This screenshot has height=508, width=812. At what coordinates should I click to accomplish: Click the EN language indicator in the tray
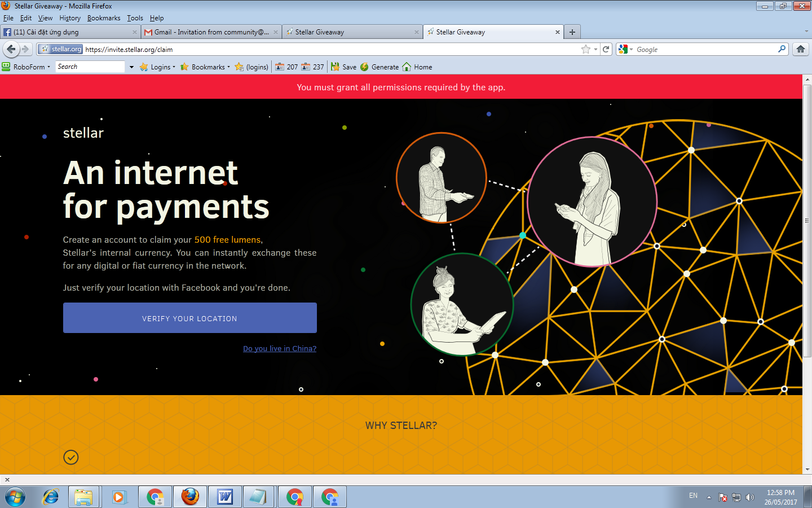click(693, 496)
